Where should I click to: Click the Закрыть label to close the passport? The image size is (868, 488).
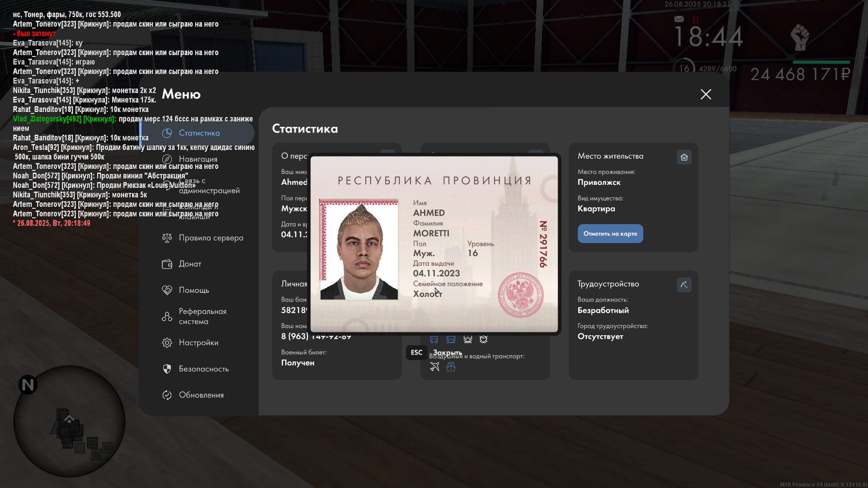tap(448, 352)
